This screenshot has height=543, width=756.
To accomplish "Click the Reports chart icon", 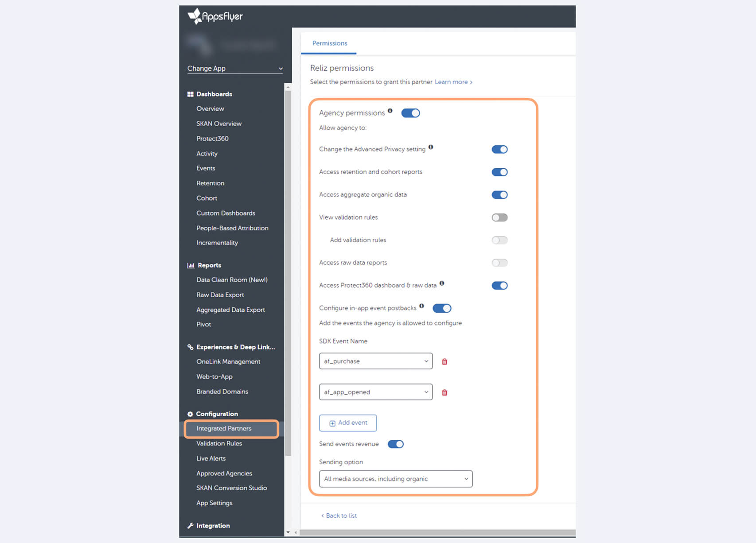I will click(x=191, y=265).
